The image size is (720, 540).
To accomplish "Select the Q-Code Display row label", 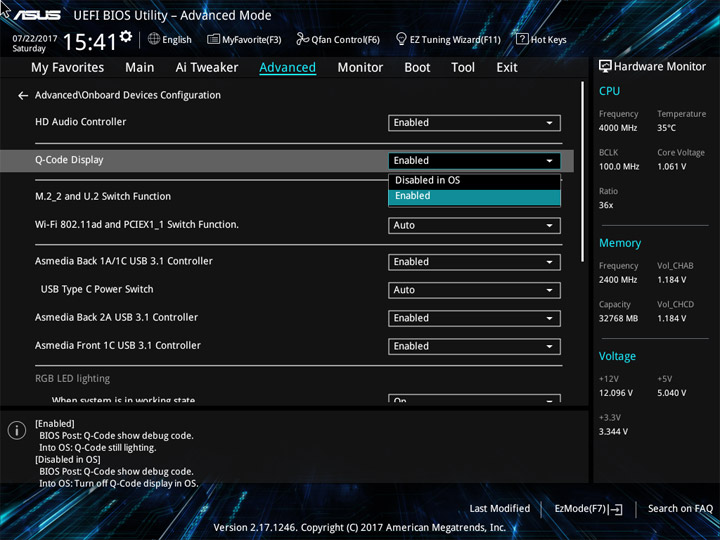I will (69, 160).
